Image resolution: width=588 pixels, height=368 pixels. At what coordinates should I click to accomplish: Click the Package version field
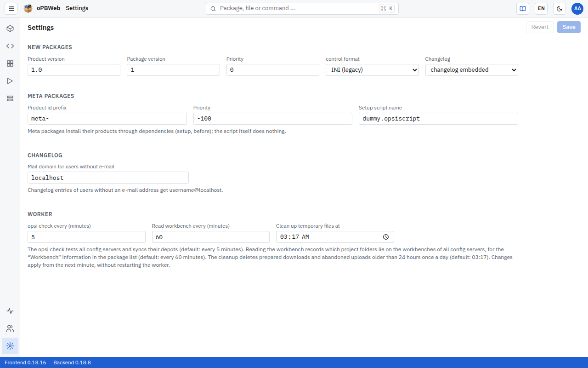[173, 70]
